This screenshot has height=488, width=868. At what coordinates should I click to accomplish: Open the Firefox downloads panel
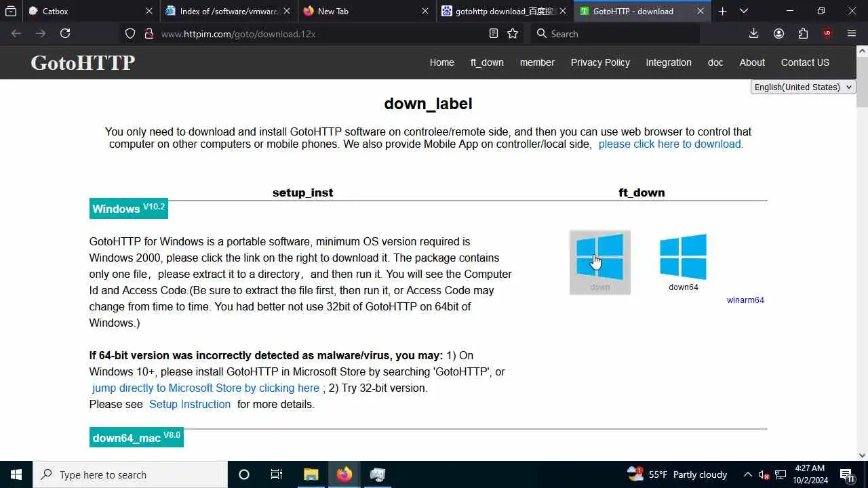[753, 33]
